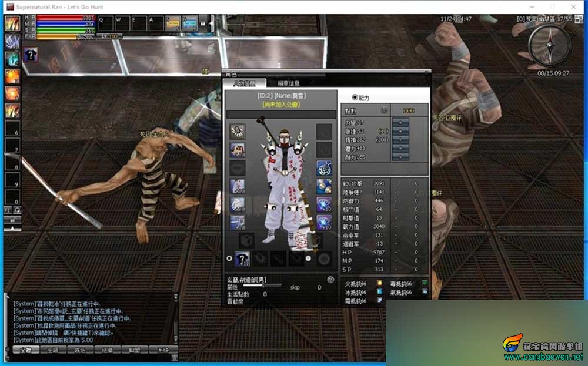The height and width of the screenshot is (366, 588).
Task: Use the A quick slot
Action: pyautogui.click(x=156, y=23)
